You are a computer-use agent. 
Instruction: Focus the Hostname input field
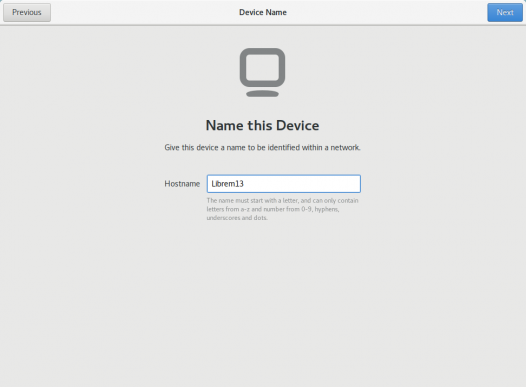click(x=284, y=184)
